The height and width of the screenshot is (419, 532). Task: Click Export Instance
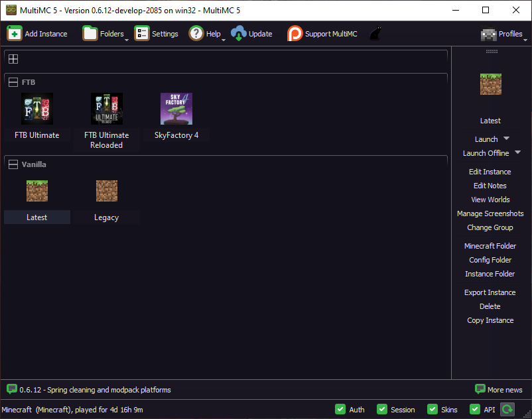point(490,292)
